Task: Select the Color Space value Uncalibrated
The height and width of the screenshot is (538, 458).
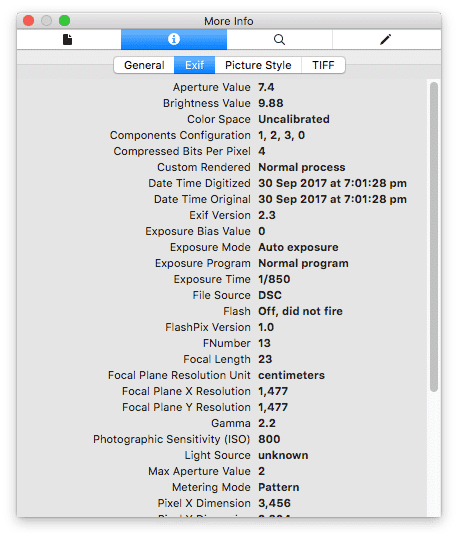Action: [294, 119]
